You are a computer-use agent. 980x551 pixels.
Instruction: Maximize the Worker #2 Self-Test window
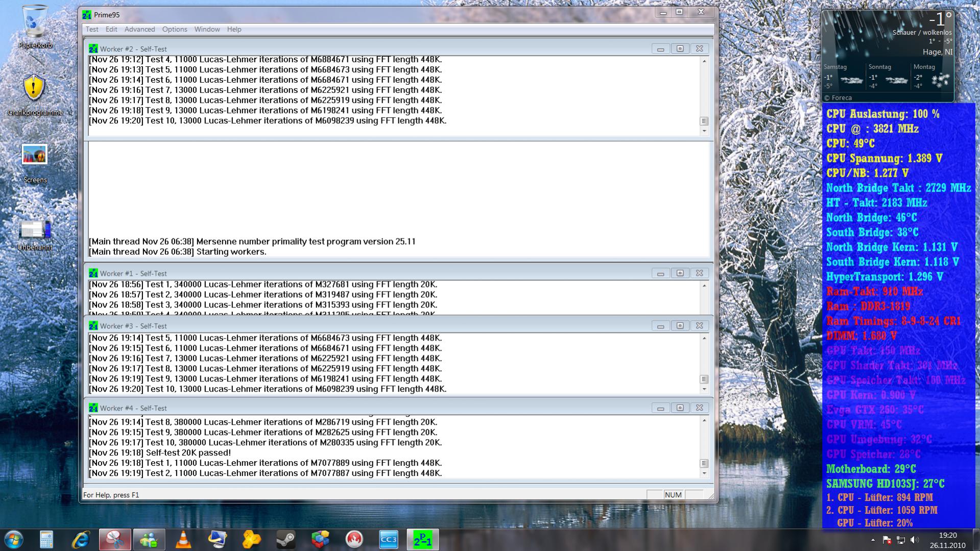click(x=680, y=49)
